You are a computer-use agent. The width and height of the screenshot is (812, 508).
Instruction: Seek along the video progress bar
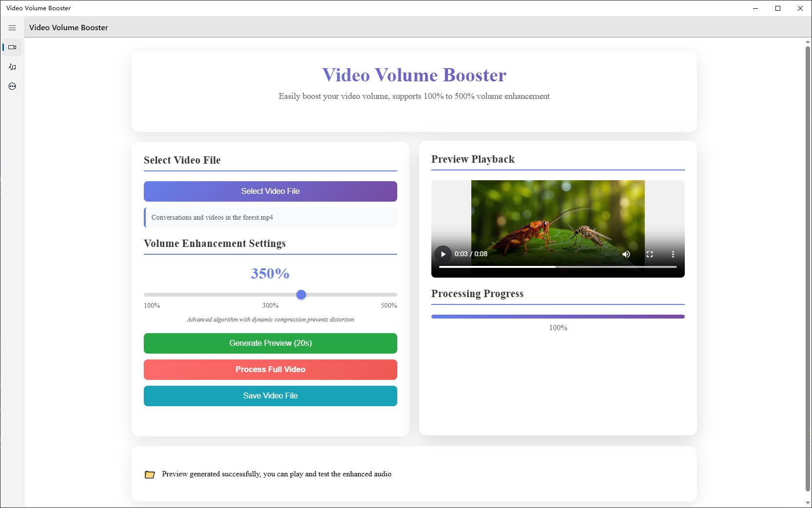(557, 267)
